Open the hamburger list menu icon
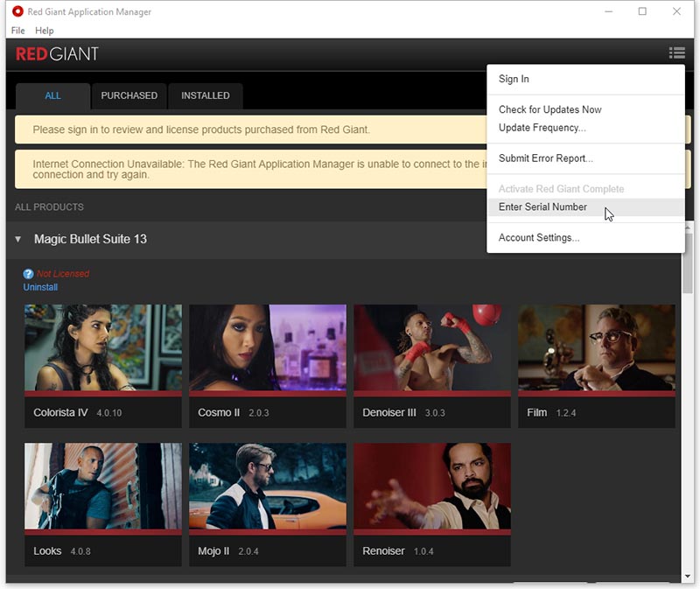The image size is (700, 589). pyautogui.click(x=676, y=53)
